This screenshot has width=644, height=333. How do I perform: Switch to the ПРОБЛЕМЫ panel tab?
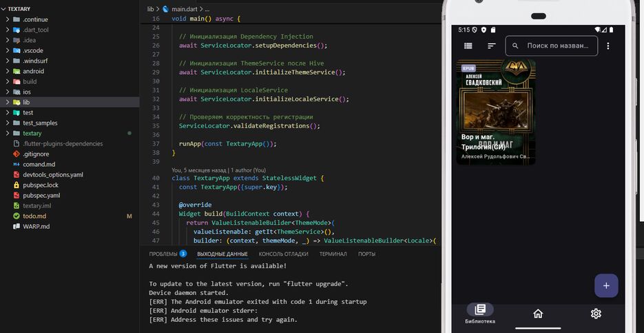[x=164, y=254]
